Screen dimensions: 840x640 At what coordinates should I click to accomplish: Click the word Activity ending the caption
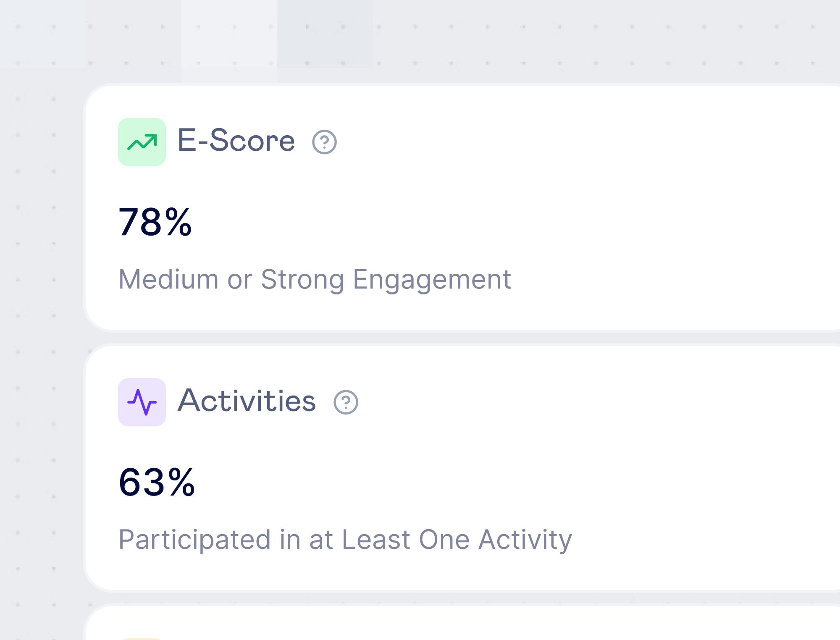coord(525,540)
